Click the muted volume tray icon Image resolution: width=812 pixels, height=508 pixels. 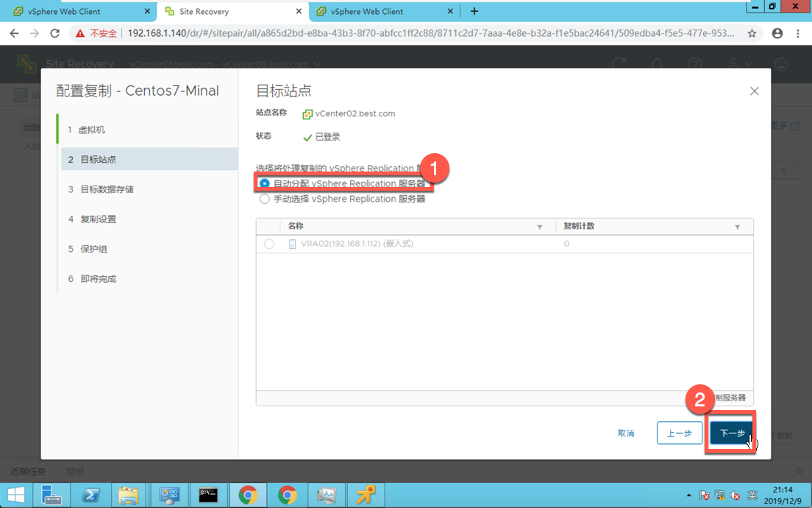click(x=735, y=495)
